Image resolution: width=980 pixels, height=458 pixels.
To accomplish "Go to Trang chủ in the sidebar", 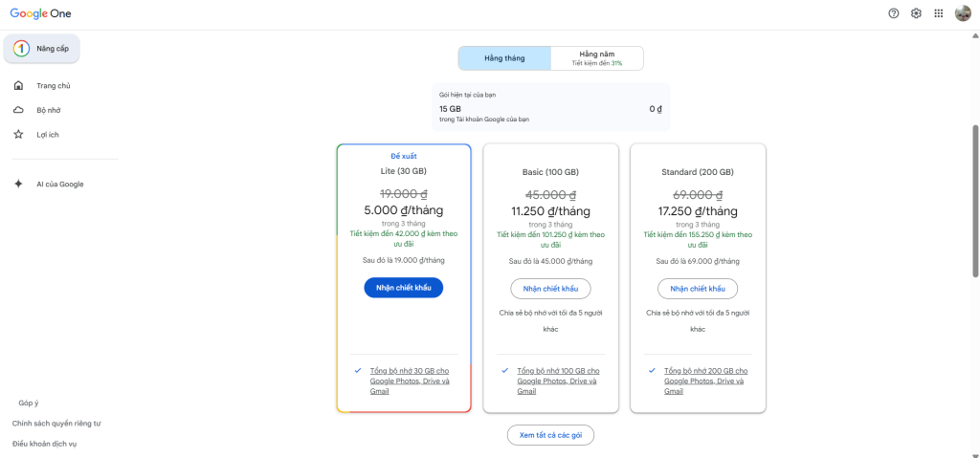I will pos(54,86).
